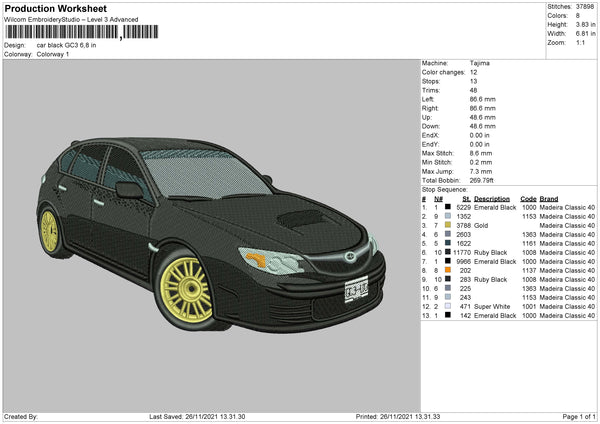Click the Code column header

pos(528,198)
